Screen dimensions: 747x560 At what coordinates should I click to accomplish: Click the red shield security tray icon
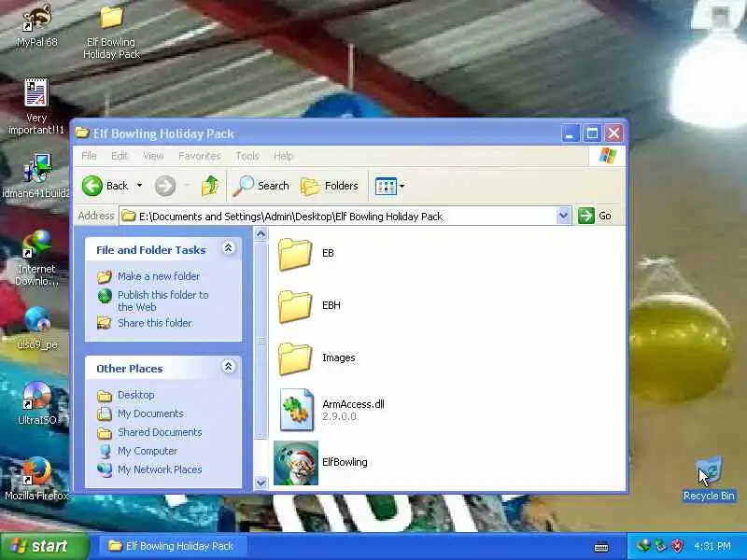(677, 545)
